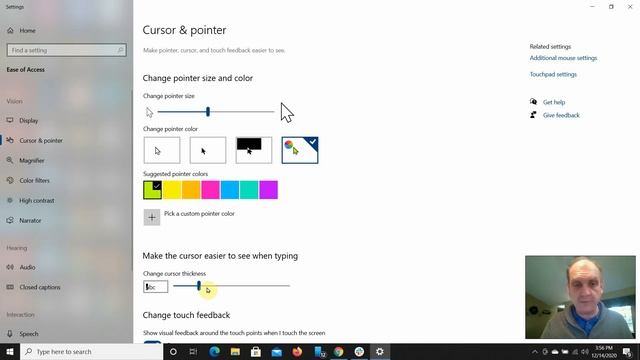Launch Microsoft Edge from taskbar
This screenshot has width=640, height=360.
[214, 351]
